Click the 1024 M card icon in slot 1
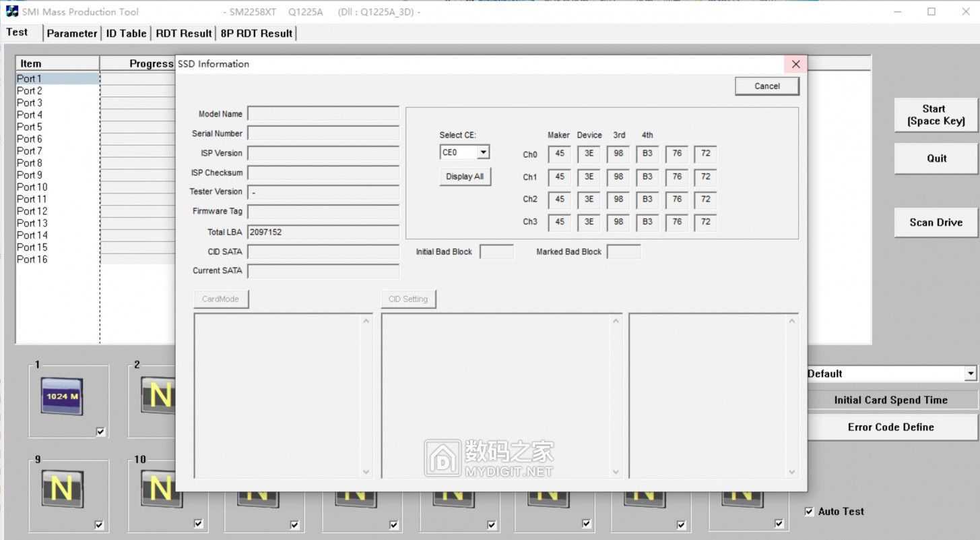Viewport: 980px width, 540px height. (62, 396)
